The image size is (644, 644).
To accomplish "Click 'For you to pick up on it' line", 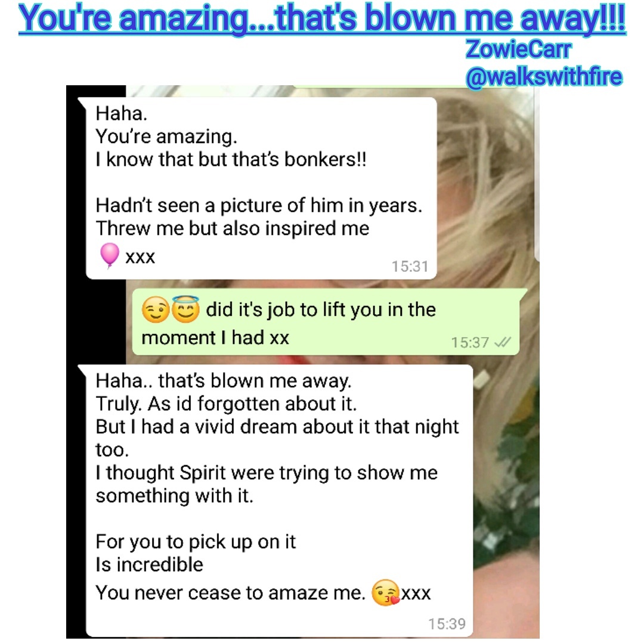I will (196, 542).
